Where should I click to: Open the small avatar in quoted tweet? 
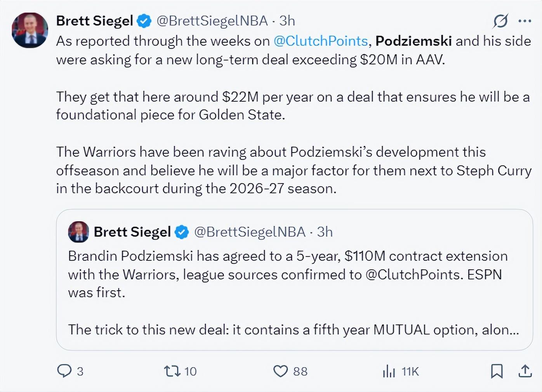pos(78,232)
